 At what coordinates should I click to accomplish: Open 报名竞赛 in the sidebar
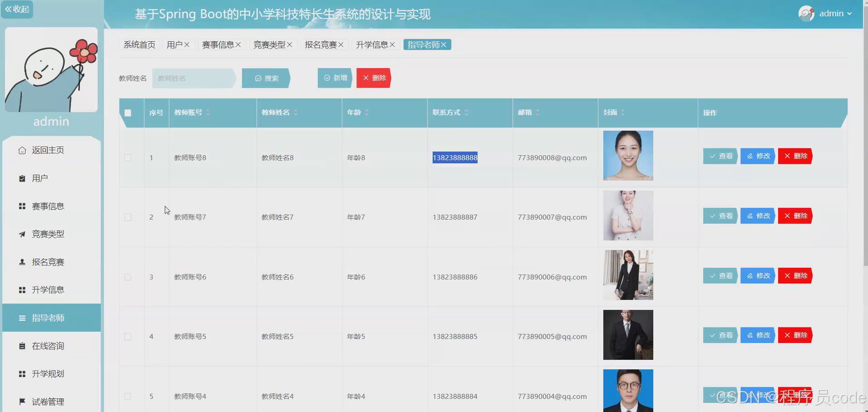click(x=51, y=262)
